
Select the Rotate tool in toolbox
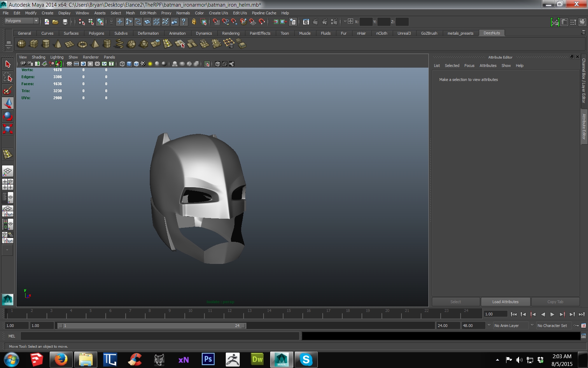[x=8, y=116]
